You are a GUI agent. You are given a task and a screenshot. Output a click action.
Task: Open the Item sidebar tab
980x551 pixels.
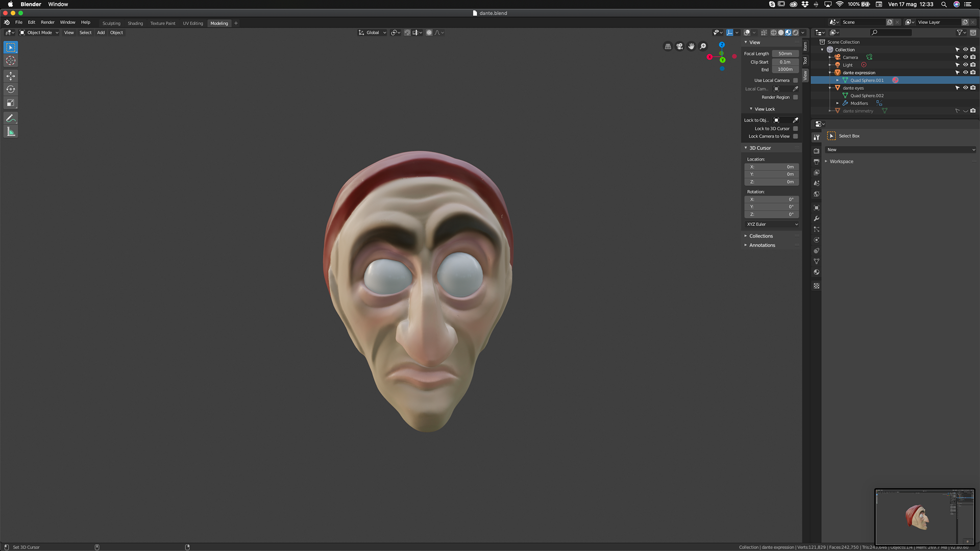point(805,46)
